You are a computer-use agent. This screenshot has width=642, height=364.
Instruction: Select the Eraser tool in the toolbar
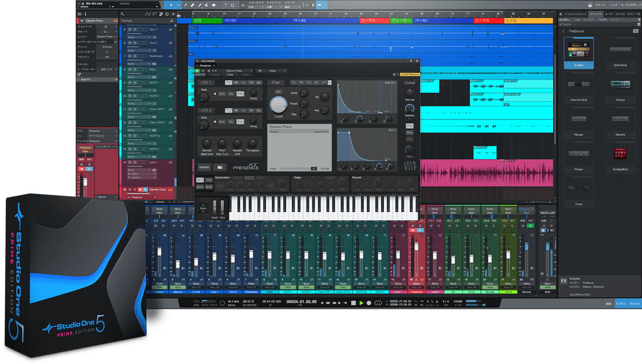193,5
